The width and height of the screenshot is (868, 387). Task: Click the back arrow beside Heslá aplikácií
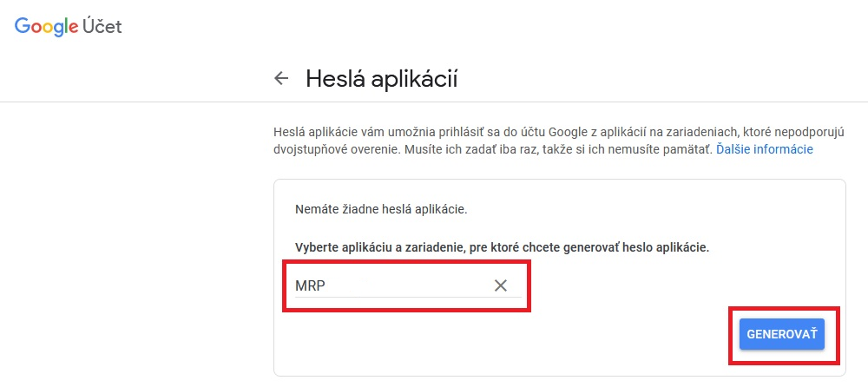[281, 79]
